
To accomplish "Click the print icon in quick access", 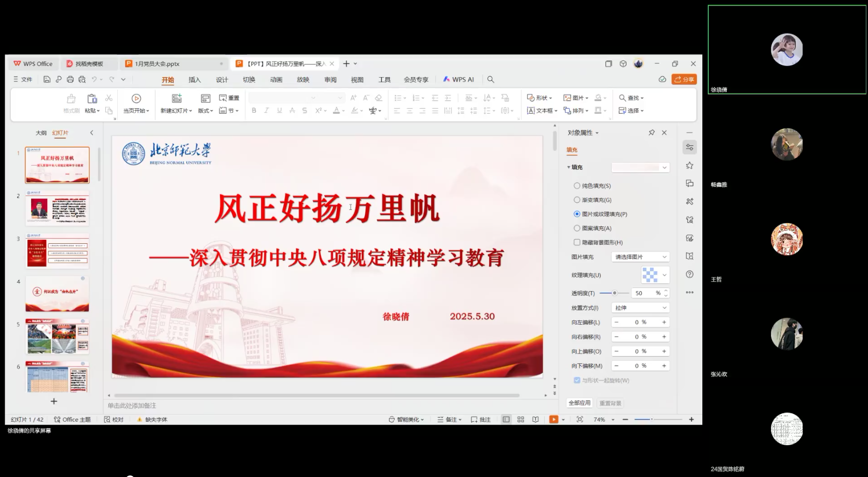I will click(70, 79).
